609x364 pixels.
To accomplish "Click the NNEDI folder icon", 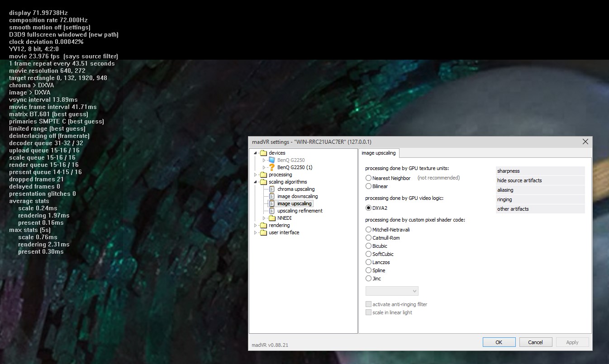I will click(272, 218).
